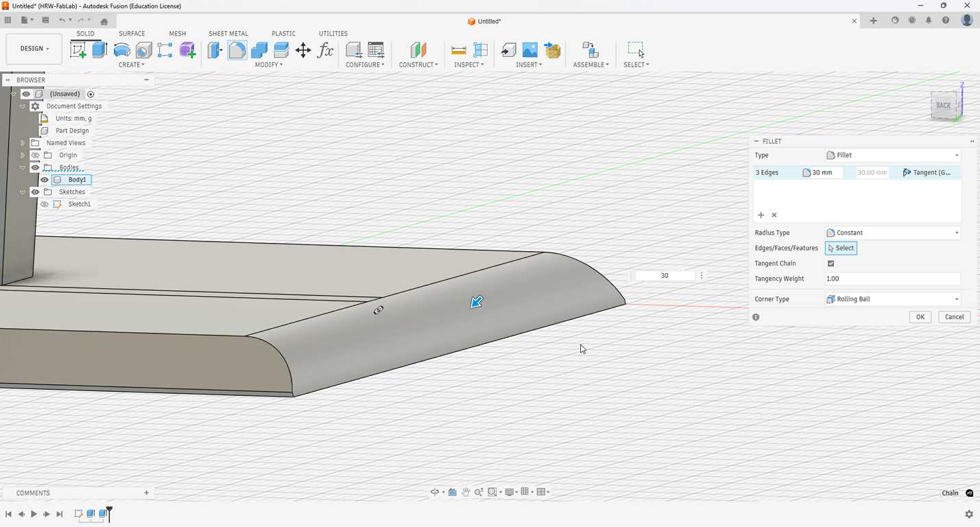Choose the Extrude tool

(100, 49)
